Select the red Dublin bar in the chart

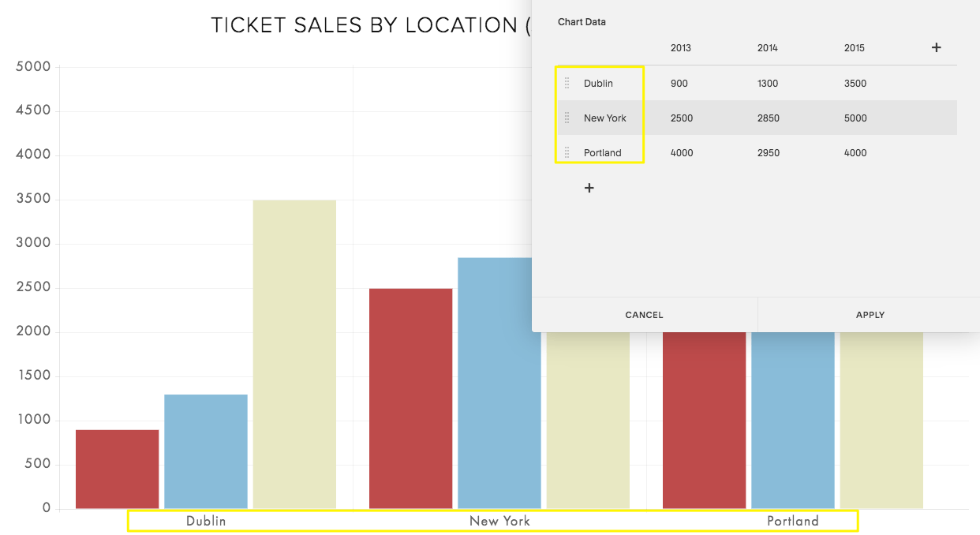[117, 466]
